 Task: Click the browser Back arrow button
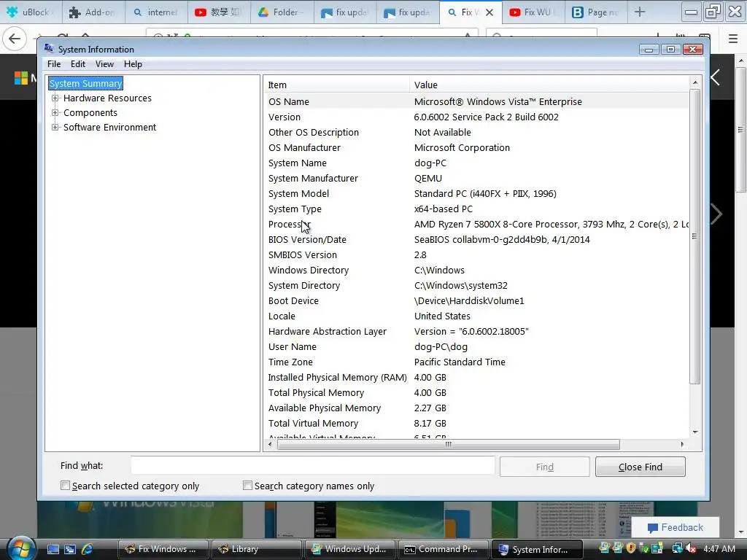15,38
